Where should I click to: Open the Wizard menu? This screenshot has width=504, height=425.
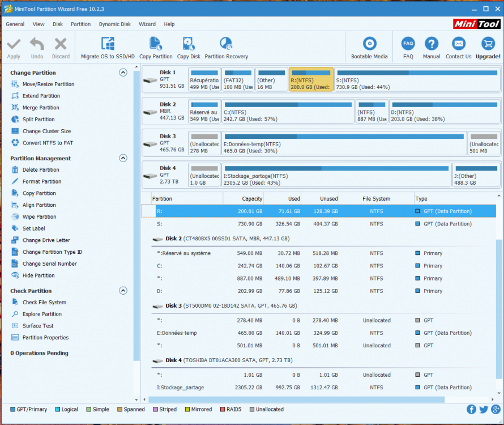(147, 24)
